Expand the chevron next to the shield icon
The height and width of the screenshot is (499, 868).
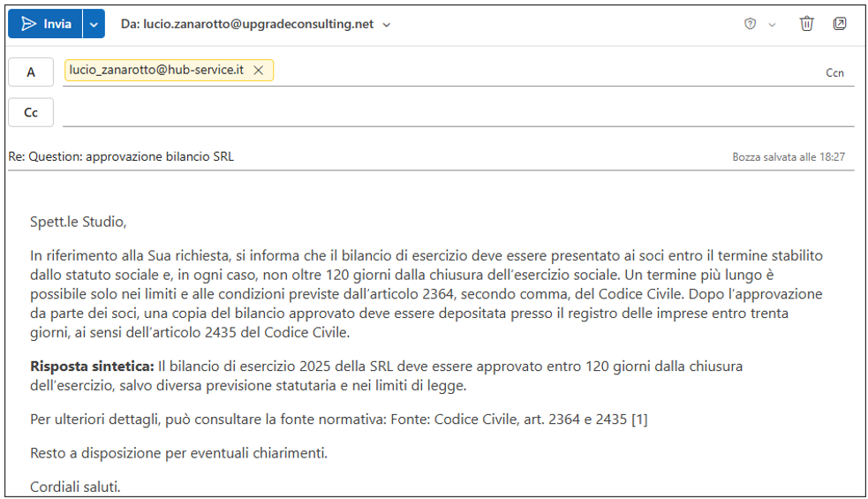tap(772, 25)
